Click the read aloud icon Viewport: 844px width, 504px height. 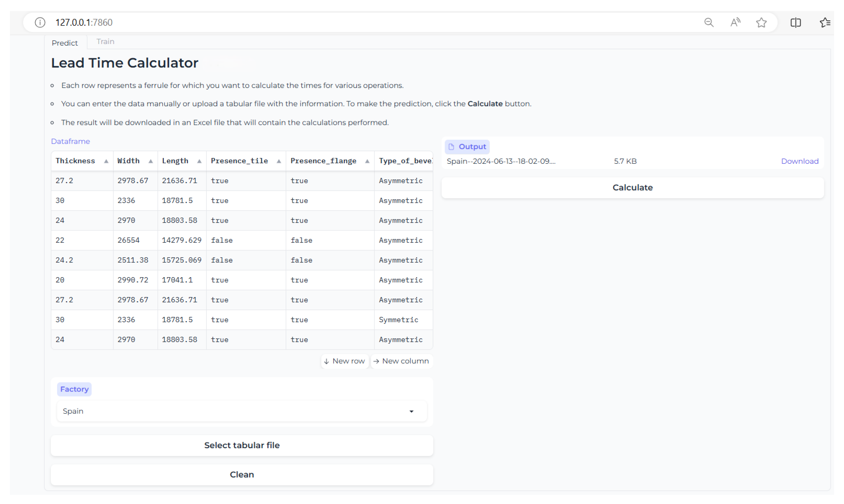pos(735,23)
